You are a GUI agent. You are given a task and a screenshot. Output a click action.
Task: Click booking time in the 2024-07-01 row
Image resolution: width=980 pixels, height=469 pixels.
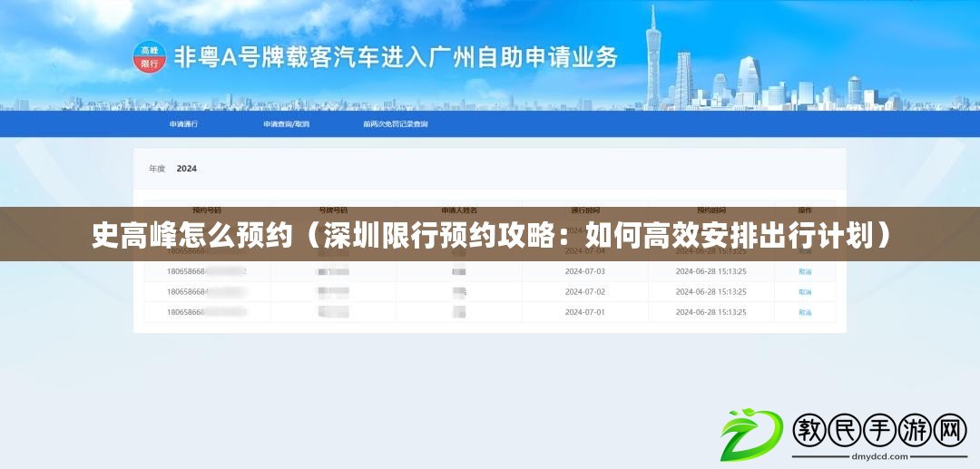coord(711,312)
